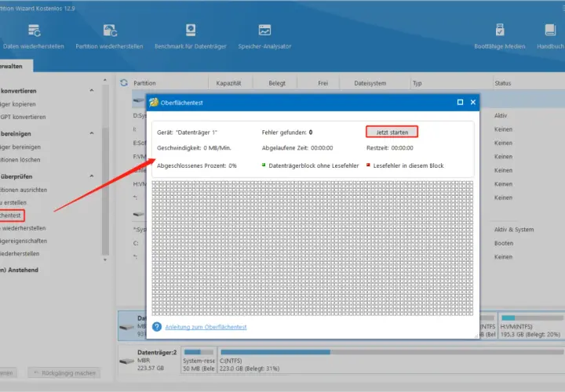Open Bootfähige Medien tool
Image resolution: width=565 pixels, height=392 pixels.
point(499,37)
